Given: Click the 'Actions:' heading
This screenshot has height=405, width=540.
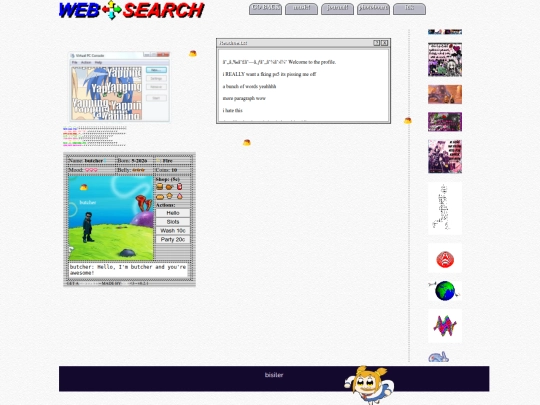Looking at the screenshot, I should pos(165,205).
